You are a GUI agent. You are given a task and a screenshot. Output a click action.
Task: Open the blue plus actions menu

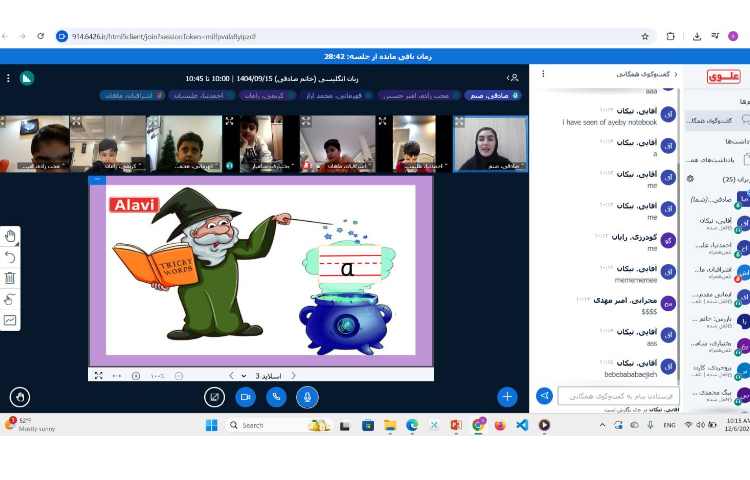pos(507,396)
